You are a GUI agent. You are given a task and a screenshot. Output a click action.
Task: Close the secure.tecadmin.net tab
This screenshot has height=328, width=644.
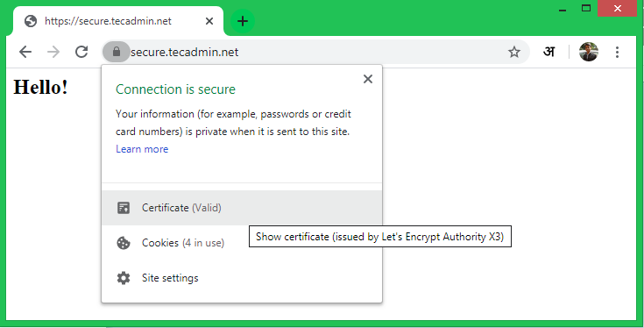pos(209,21)
